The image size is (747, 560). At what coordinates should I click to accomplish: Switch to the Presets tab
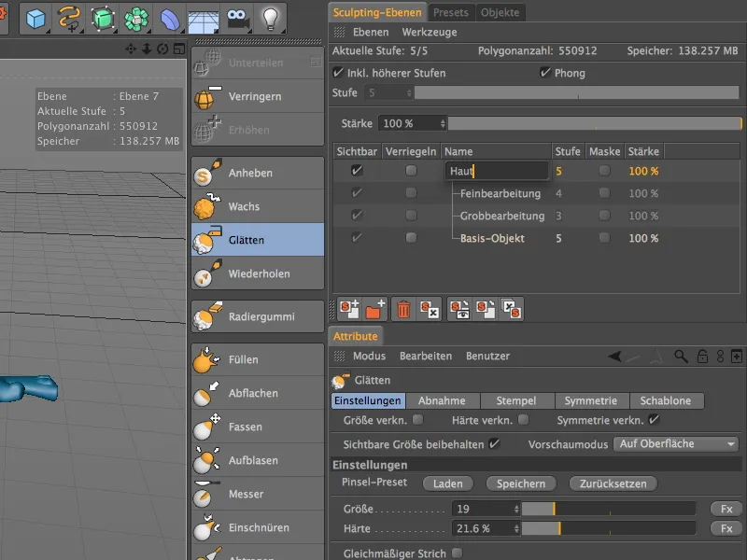pyautogui.click(x=451, y=12)
